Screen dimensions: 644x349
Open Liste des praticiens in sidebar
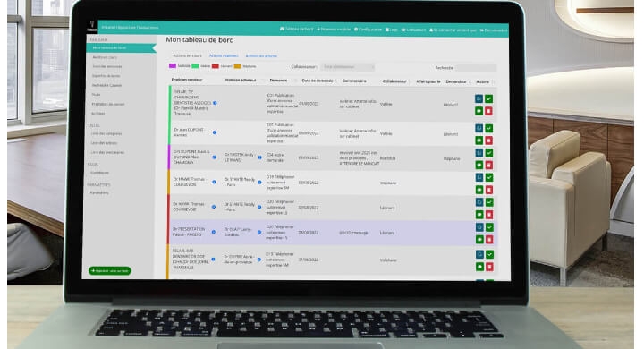(107, 152)
